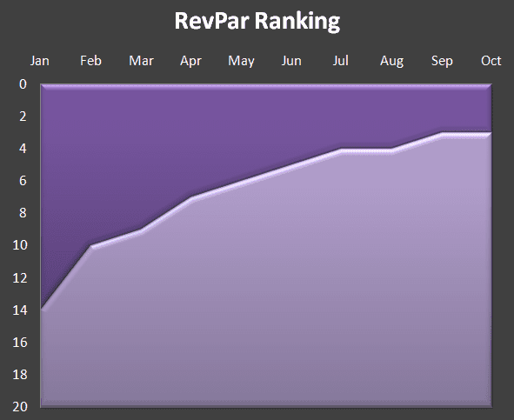Click the 20 value on vertical axis

(x=20, y=407)
